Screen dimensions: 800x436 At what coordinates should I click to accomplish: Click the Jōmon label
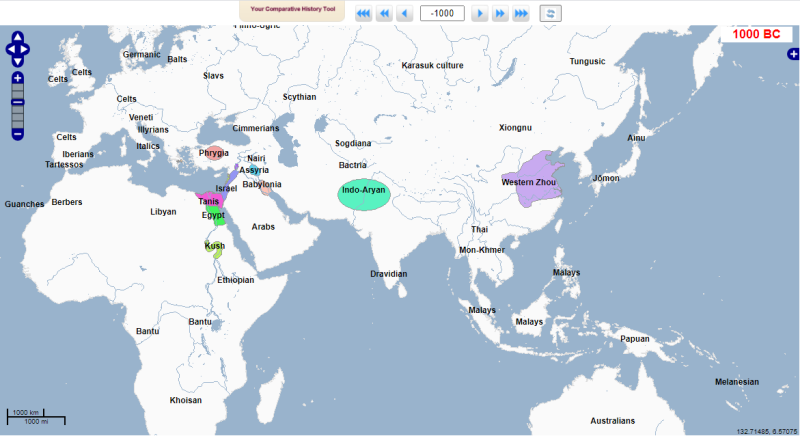click(x=606, y=178)
